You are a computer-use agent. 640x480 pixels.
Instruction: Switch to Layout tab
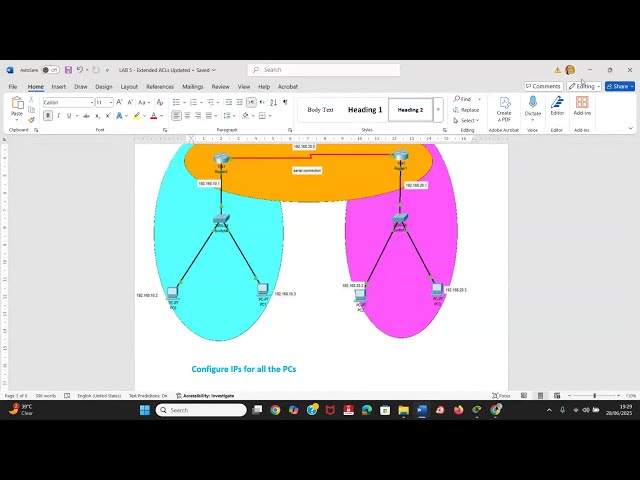pos(129,87)
